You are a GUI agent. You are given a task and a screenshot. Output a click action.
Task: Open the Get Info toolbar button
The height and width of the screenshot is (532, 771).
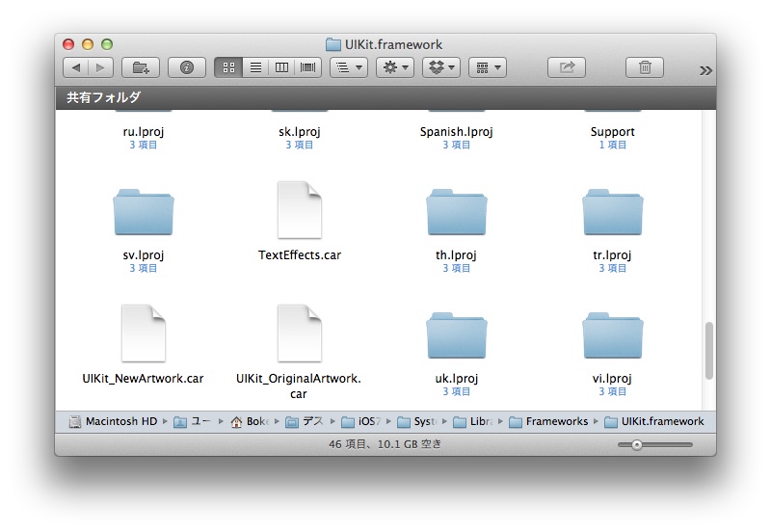tap(187, 67)
